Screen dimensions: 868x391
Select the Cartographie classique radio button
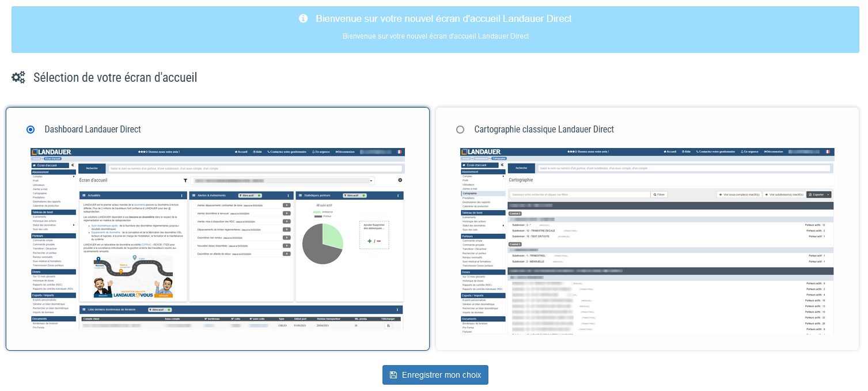pos(460,130)
